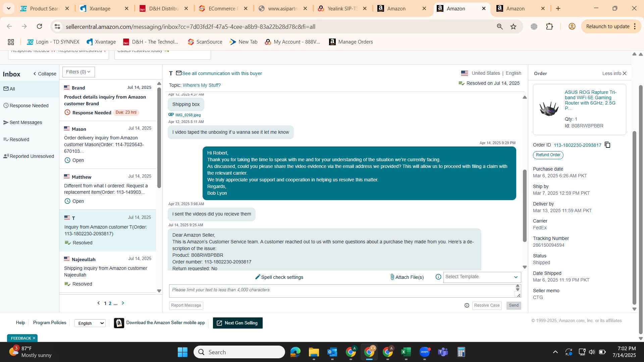Click the Where's My Stuff? topic link
The height and width of the screenshot is (362, 644).
tap(202, 85)
